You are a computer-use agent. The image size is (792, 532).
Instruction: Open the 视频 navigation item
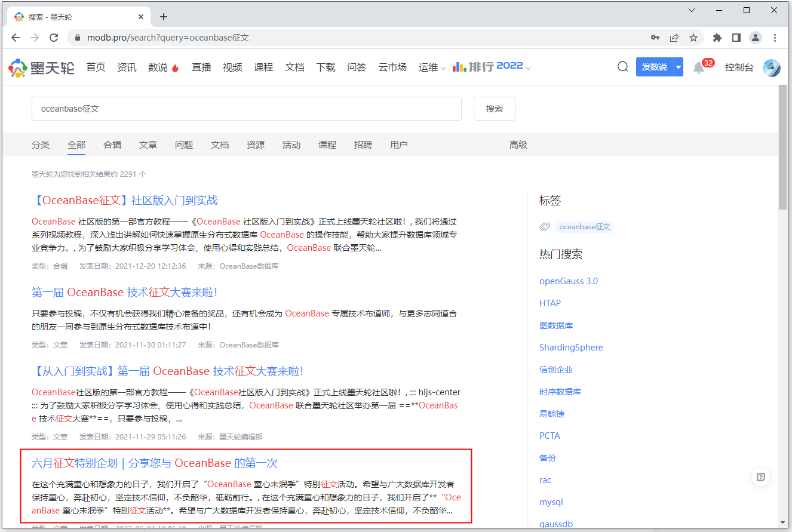pyautogui.click(x=232, y=67)
